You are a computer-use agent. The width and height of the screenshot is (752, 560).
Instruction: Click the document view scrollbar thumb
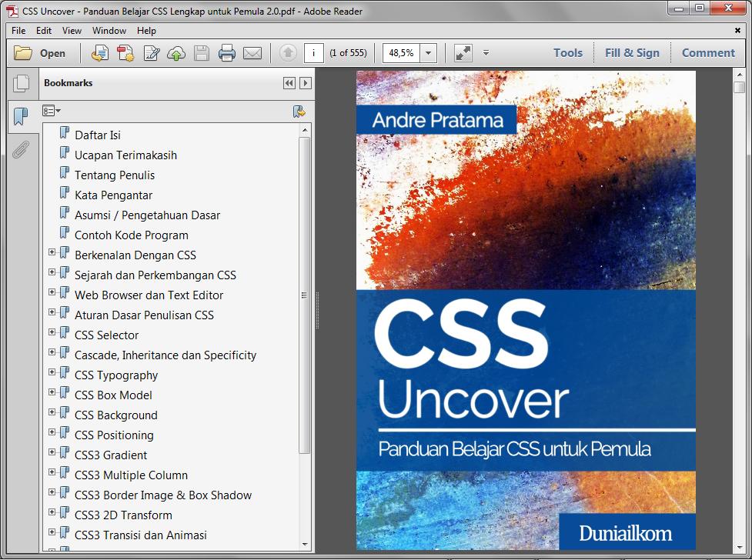click(739, 87)
